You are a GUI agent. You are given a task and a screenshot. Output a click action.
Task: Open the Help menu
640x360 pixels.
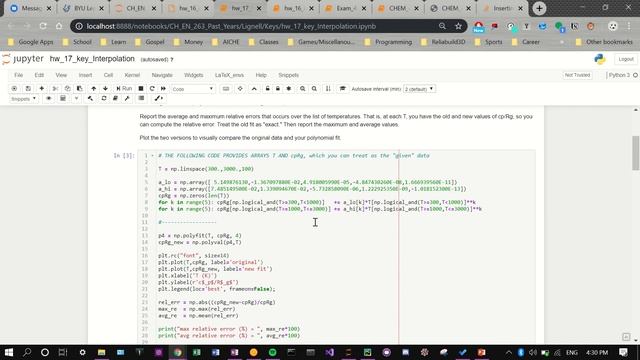pos(261,75)
